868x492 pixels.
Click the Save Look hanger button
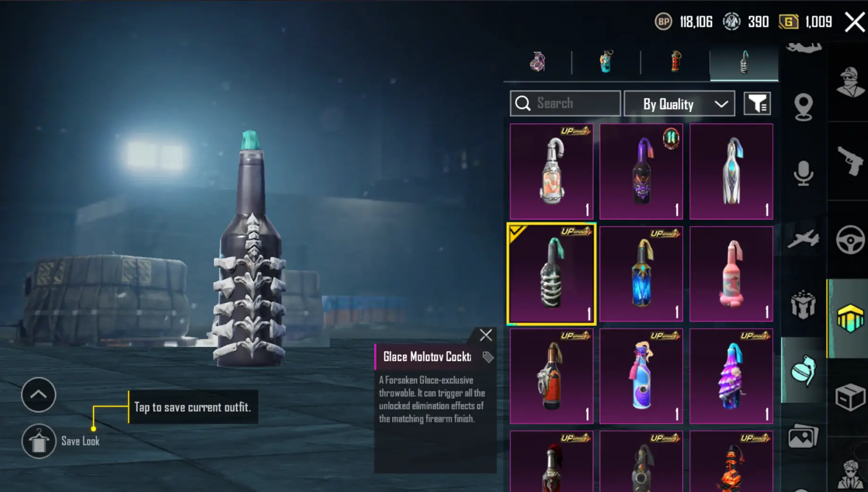point(39,441)
